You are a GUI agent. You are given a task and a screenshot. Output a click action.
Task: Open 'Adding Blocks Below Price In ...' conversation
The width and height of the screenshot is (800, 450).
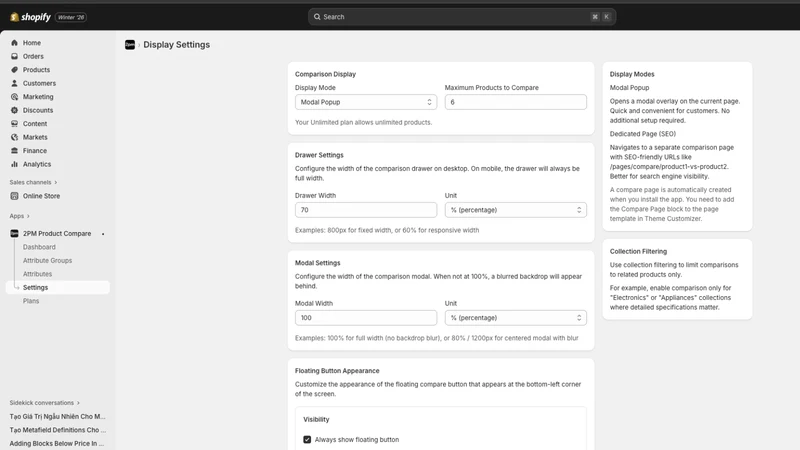57,443
